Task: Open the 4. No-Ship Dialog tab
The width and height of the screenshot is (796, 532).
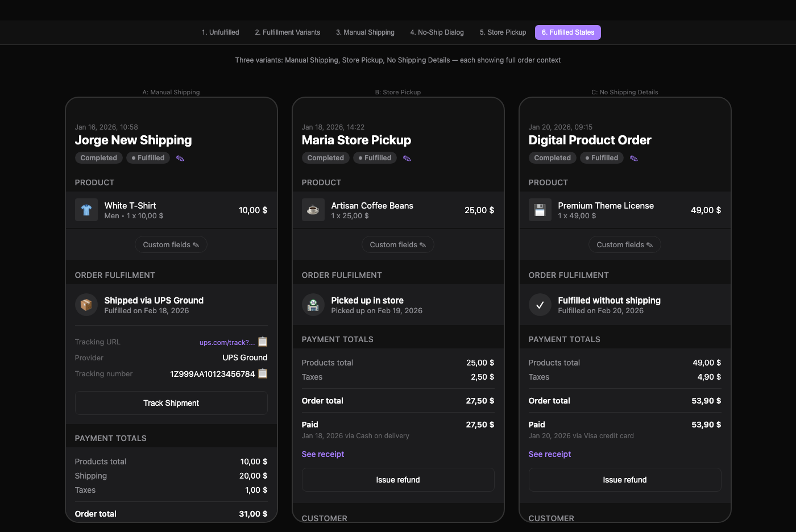Action: (437, 32)
